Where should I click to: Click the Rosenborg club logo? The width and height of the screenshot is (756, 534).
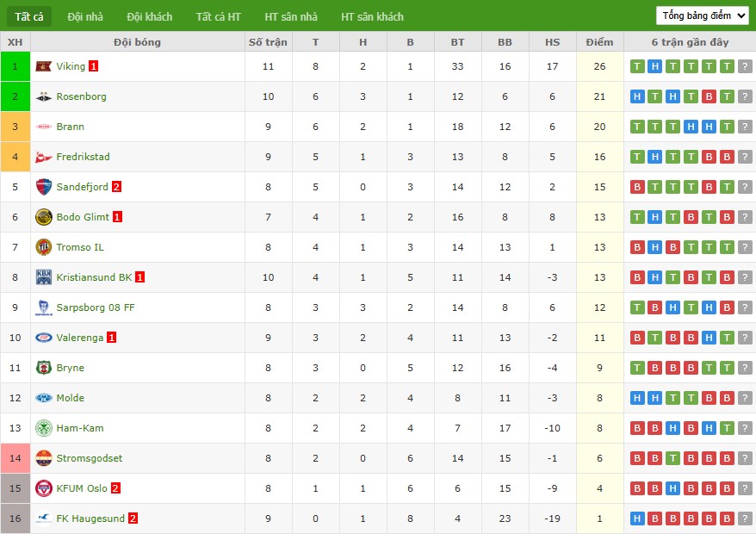click(x=43, y=96)
